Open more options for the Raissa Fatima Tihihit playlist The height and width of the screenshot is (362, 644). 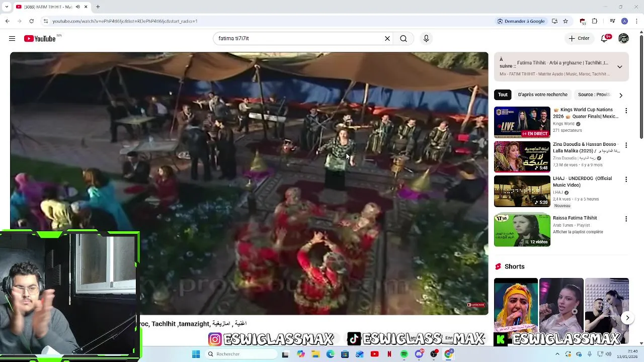coord(626,219)
